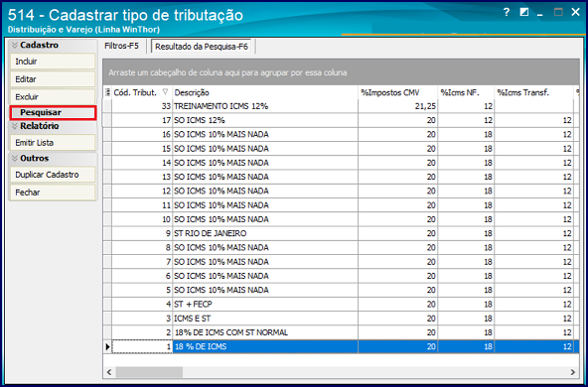Viewport: 588px width, 387px height.
Task: Collapse the Cadastro section
Action: pyautogui.click(x=15, y=45)
